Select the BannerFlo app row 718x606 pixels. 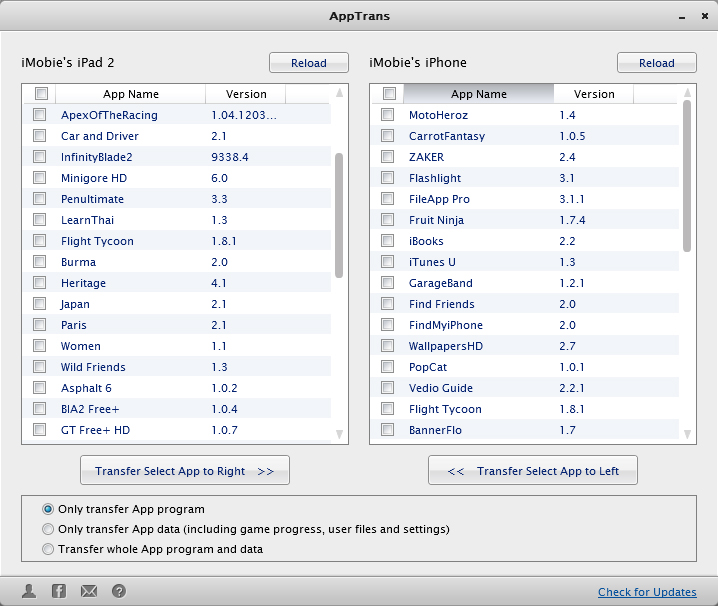(525, 430)
